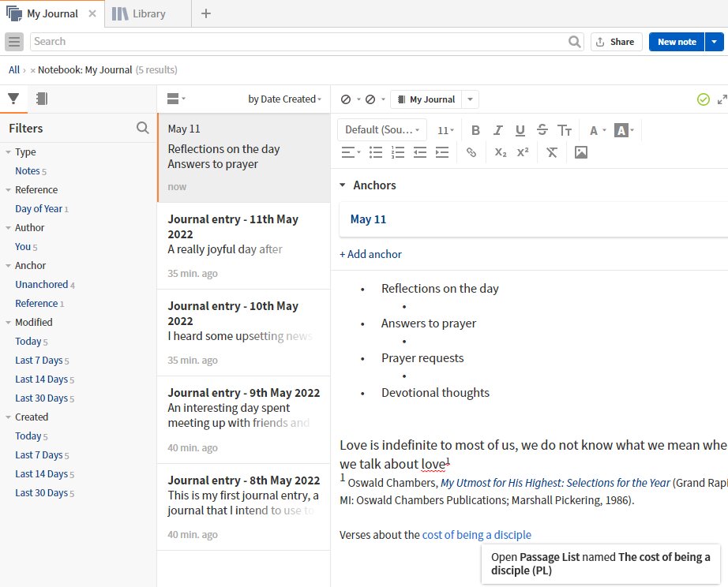Click the magnifier icon in the Search box

point(574,42)
